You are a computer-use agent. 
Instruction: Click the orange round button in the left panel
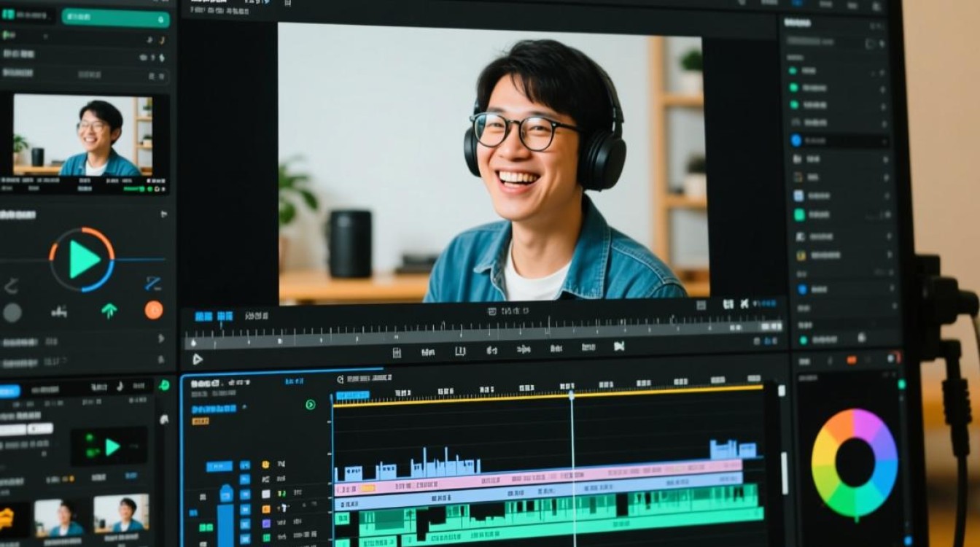[x=154, y=310]
